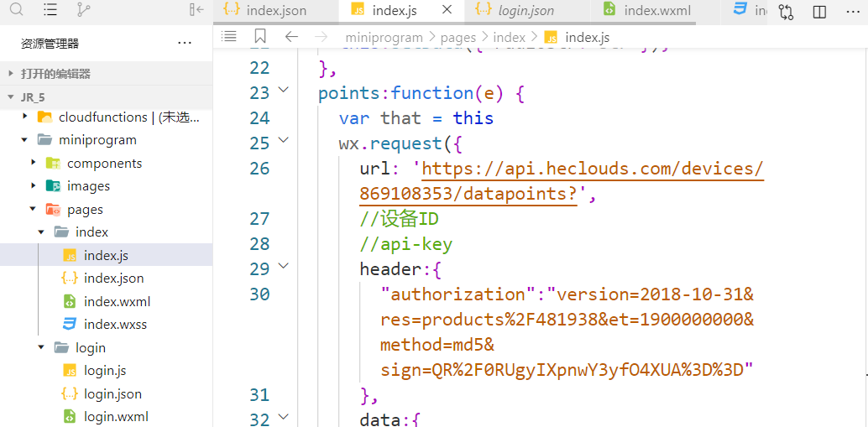The width and height of the screenshot is (868, 427).
Task: Click the wx.request( call text
Action: point(400,143)
